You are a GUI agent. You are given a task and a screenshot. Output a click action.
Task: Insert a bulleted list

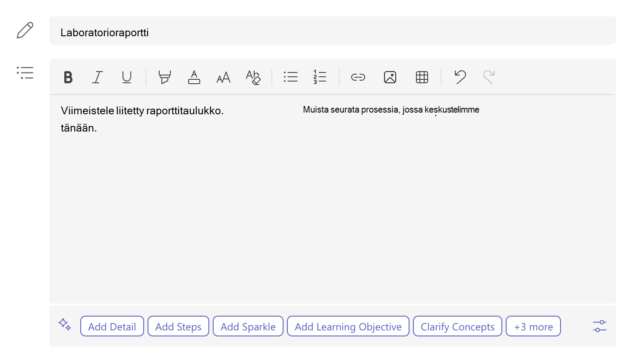click(x=291, y=77)
